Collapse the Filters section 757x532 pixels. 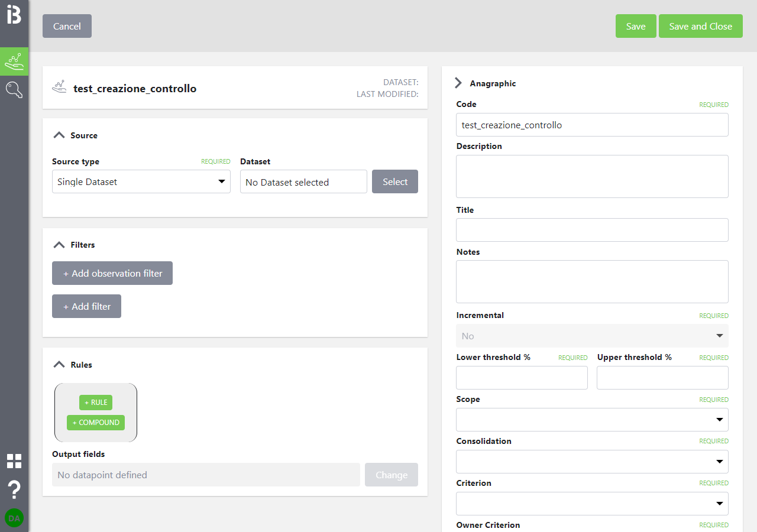click(59, 245)
